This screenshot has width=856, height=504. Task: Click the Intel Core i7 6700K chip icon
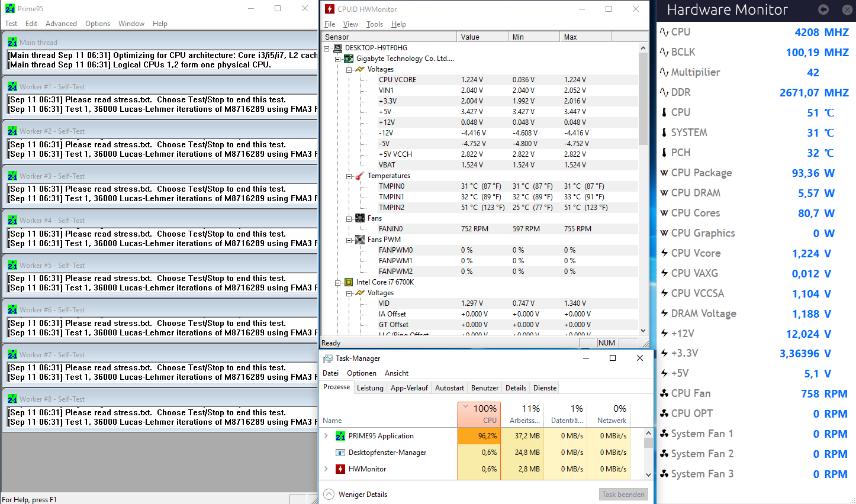tap(349, 282)
